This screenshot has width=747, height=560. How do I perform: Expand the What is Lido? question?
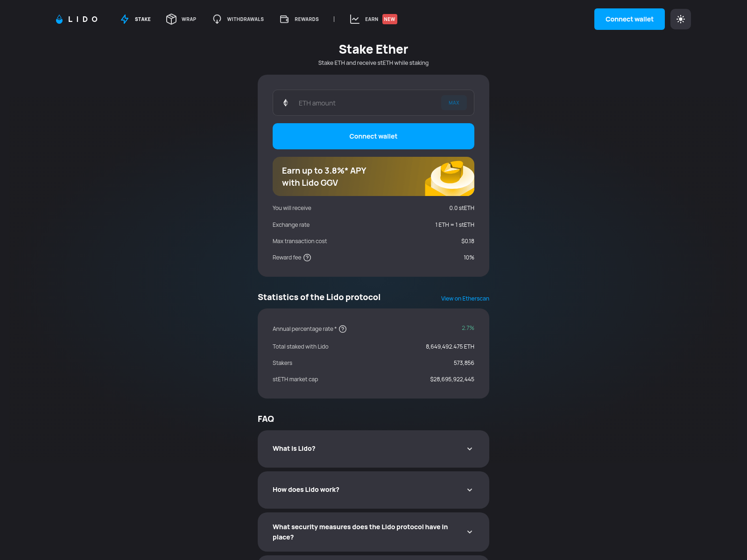(x=373, y=449)
